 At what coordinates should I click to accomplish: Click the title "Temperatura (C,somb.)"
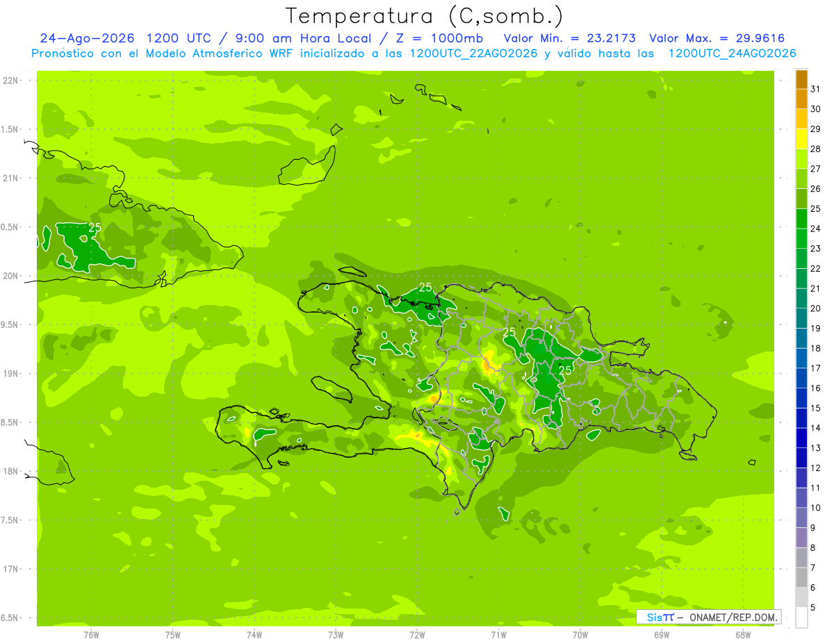(425, 16)
